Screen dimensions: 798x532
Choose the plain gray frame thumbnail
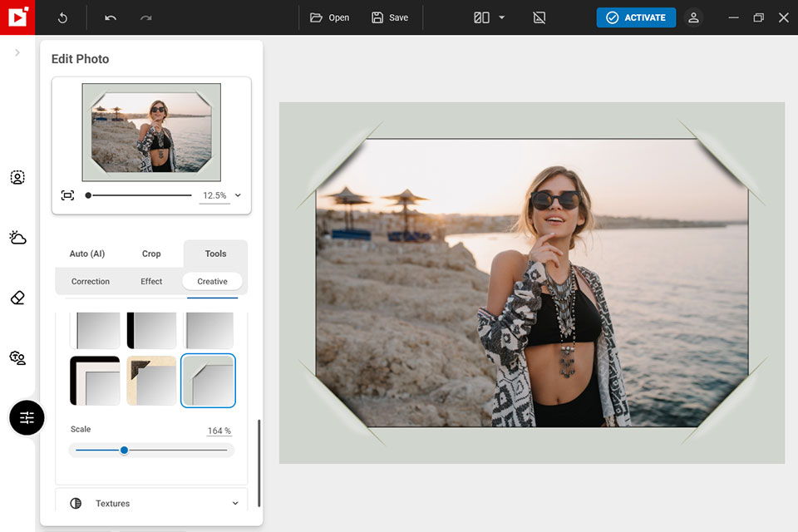(x=208, y=330)
